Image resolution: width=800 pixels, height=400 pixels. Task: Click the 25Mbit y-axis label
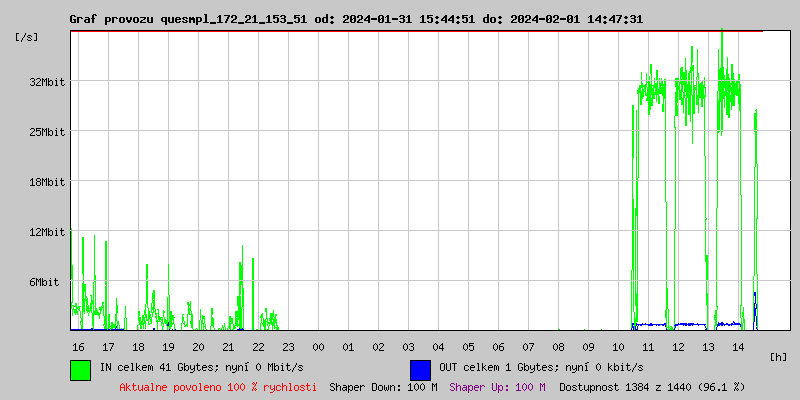click(x=47, y=132)
